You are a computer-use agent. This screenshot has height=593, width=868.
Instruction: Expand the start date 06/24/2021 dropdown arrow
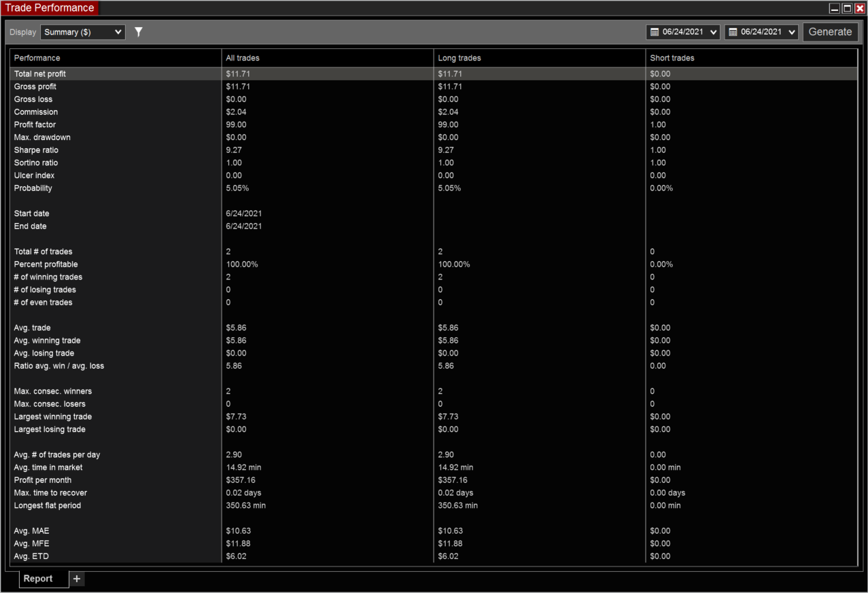pos(713,32)
